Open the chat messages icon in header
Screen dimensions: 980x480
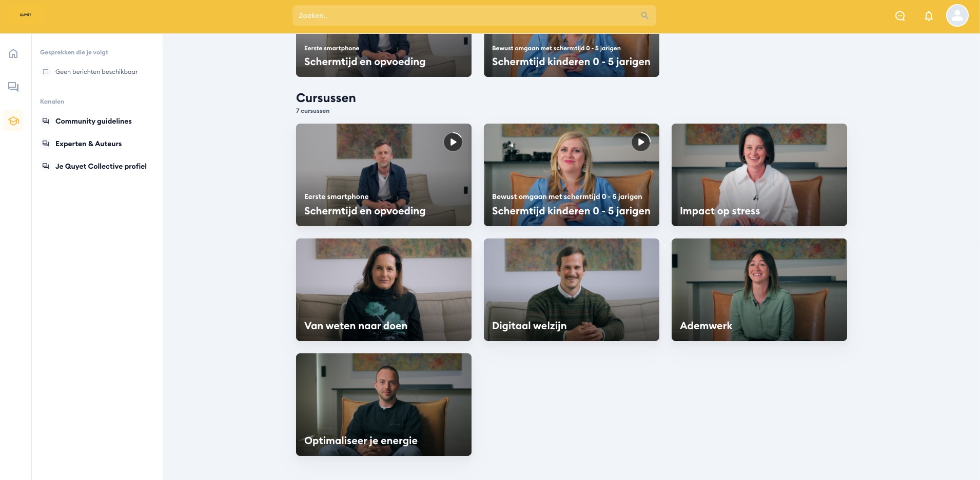click(x=900, y=16)
